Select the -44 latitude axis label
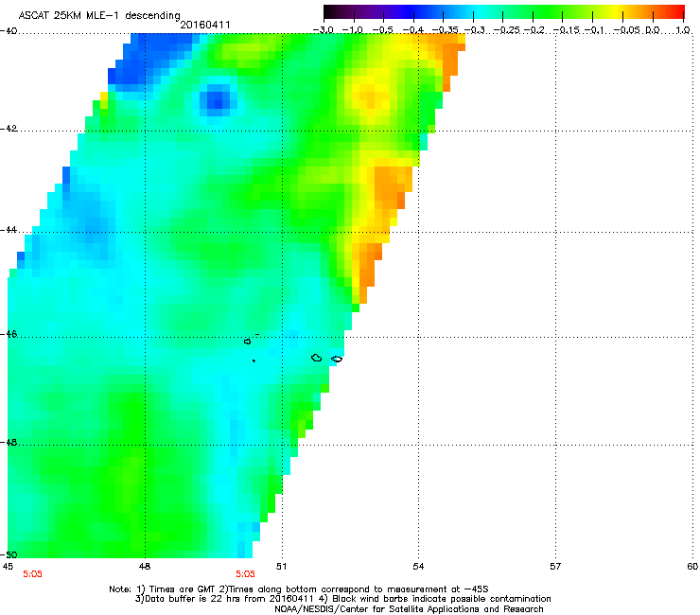This screenshot has height=615, width=700. click(x=9, y=230)
